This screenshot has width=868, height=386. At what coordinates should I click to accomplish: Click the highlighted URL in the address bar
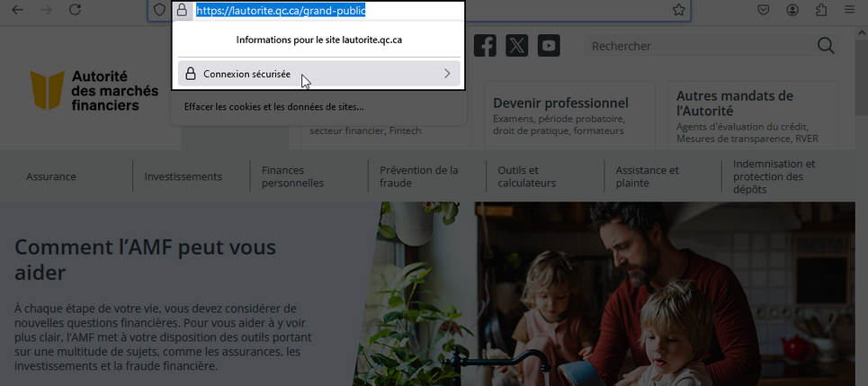pos(281,10)
